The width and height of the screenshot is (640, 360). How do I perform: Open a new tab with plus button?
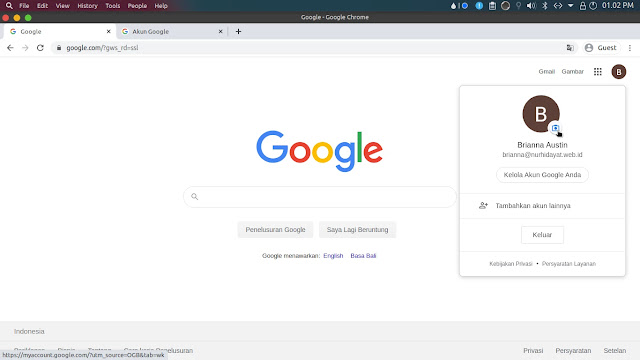tap(238, 31)
